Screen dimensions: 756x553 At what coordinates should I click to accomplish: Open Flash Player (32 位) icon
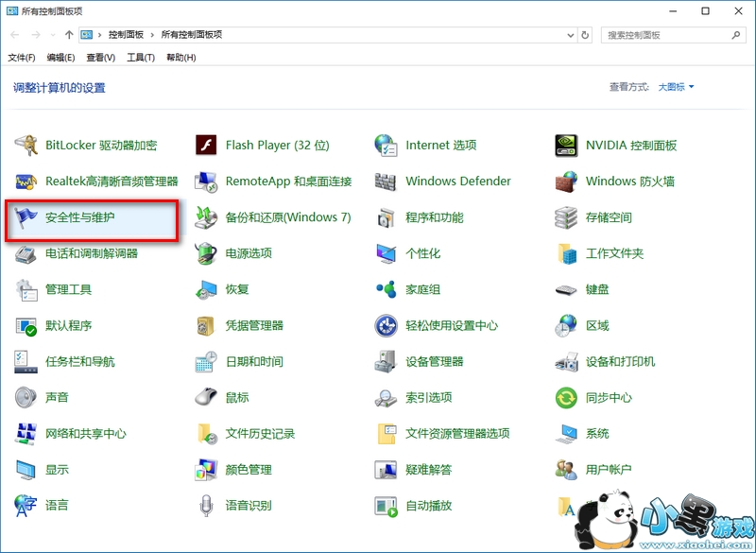pyautogui.click(x=206, y=146)
